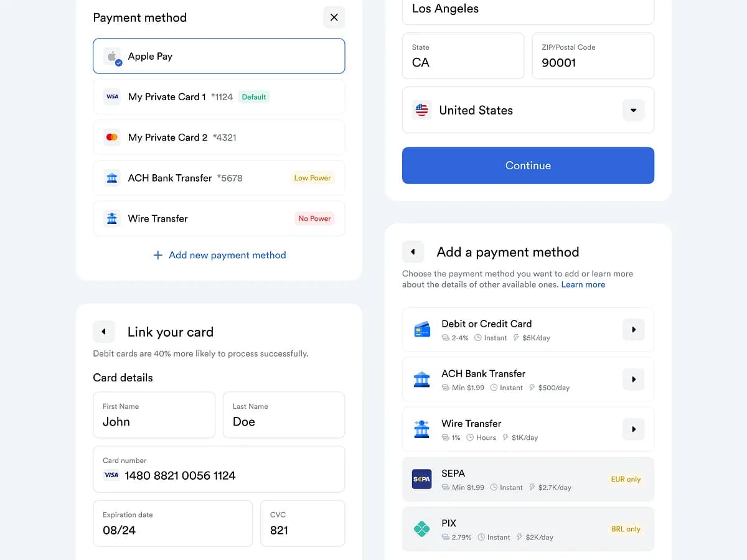Image resolution: width=747 pixels, height=560 pixels.
Task: Expand the ACH Bank Transfer option arrow
Action: [x=634, y=380]
